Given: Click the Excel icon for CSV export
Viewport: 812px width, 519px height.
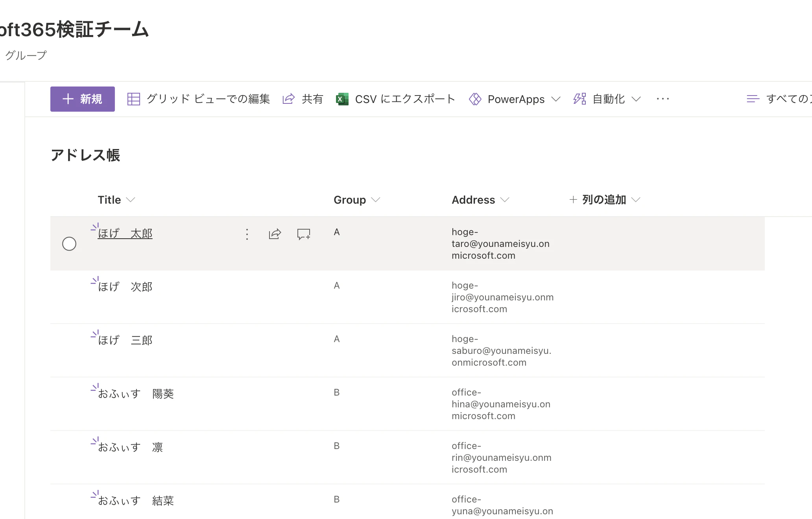Looking at the screenshot, I should [342, 99].
